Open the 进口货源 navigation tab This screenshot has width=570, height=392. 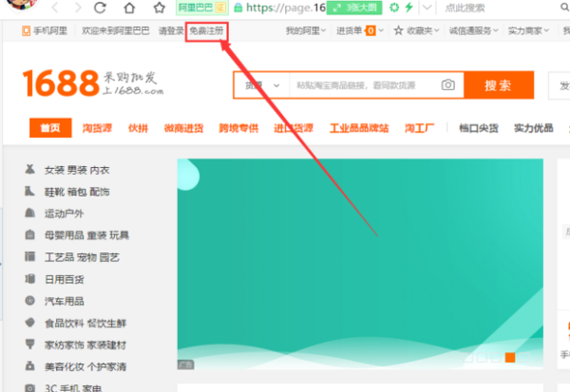294,128
